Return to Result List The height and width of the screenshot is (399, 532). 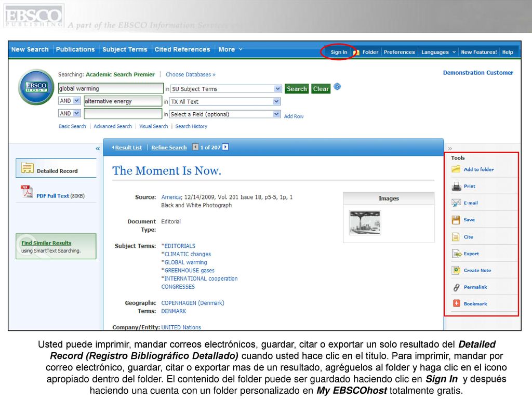[128, 148]
